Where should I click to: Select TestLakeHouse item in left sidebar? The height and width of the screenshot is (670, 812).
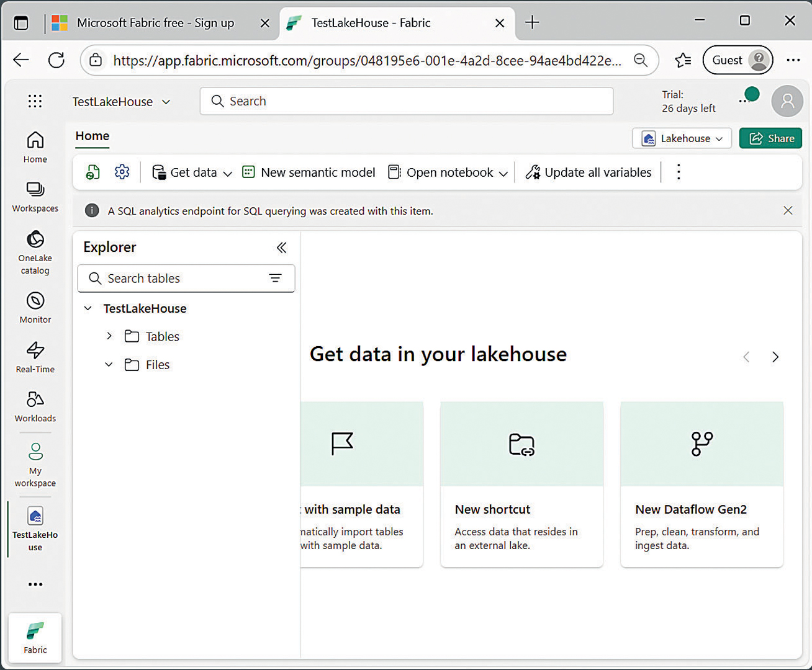[35, 529]
